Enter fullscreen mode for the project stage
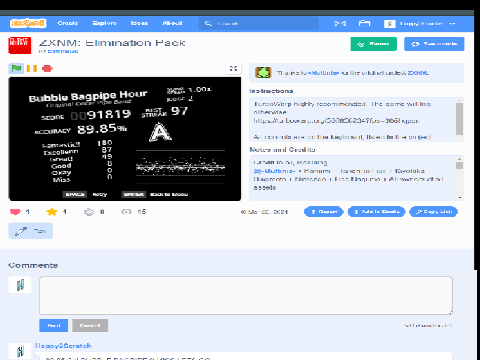 pyautogui.click(x=233, y=68)
